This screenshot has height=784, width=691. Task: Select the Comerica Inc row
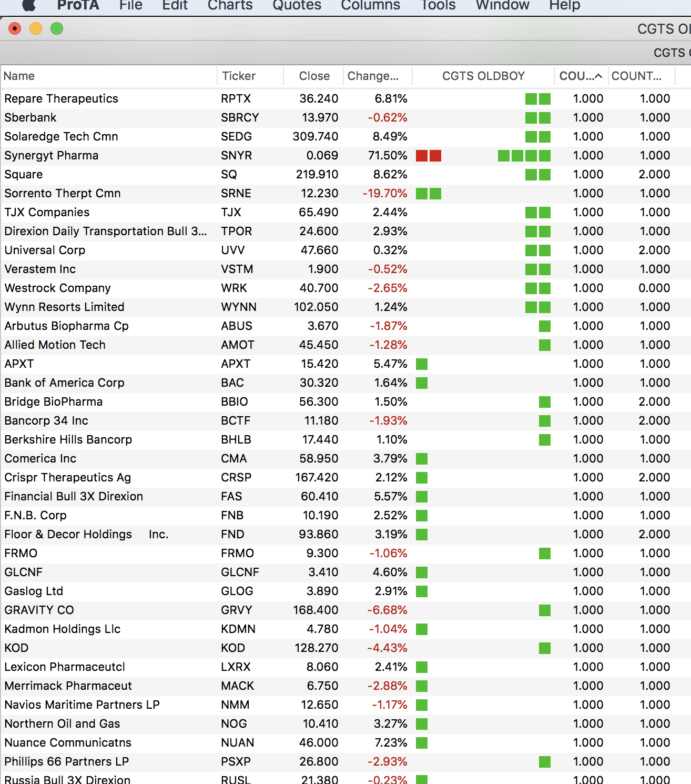(346, 459)
